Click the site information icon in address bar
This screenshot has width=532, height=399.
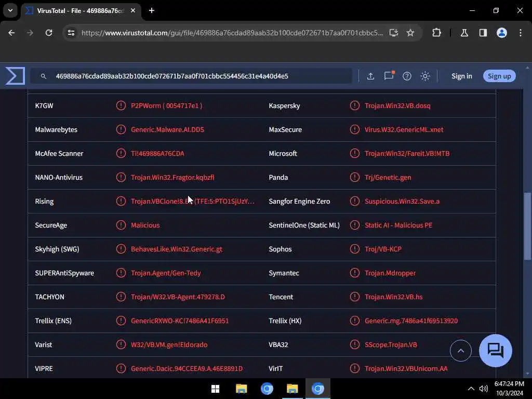[71, 33]
